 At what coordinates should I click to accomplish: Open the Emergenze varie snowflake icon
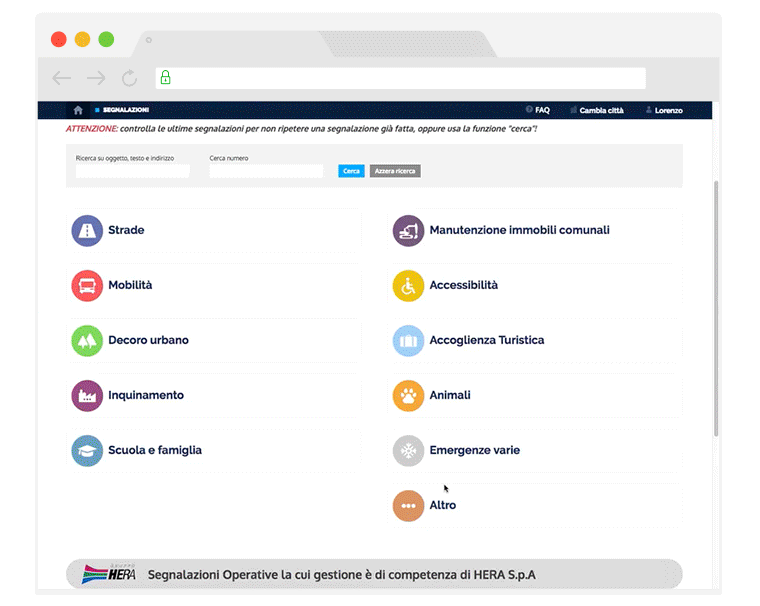408,451
